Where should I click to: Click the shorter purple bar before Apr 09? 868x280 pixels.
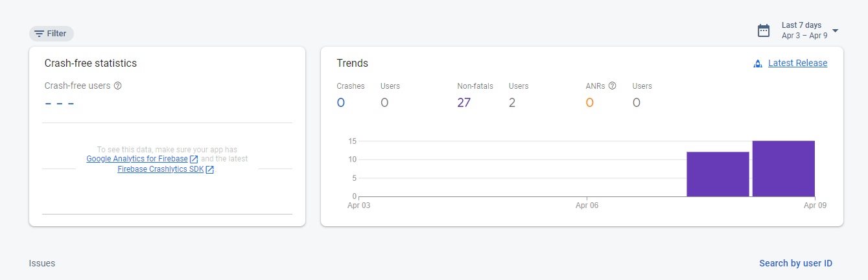point(718,174)
